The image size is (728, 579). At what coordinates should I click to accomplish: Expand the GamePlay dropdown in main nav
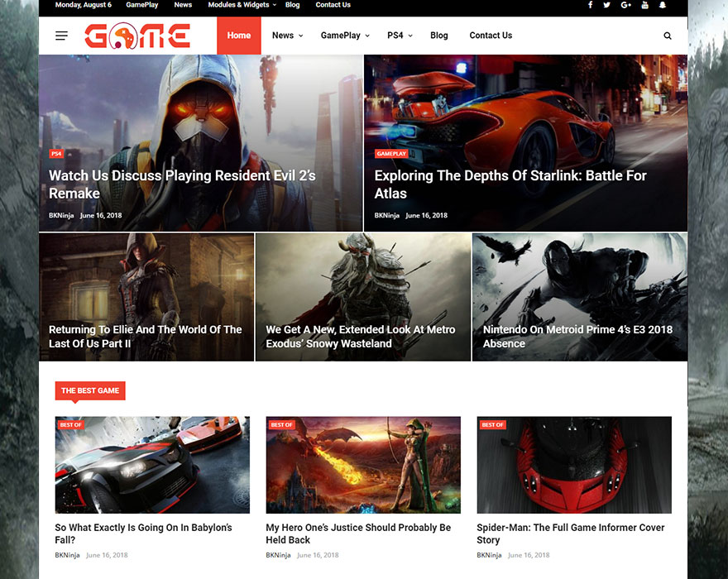coord(345,36)
